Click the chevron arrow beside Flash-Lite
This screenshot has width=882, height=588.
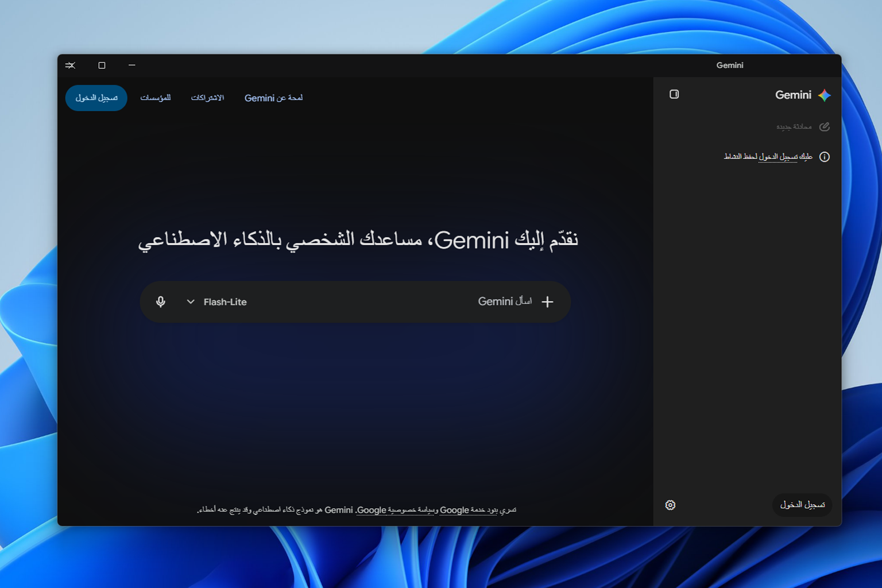191,302
